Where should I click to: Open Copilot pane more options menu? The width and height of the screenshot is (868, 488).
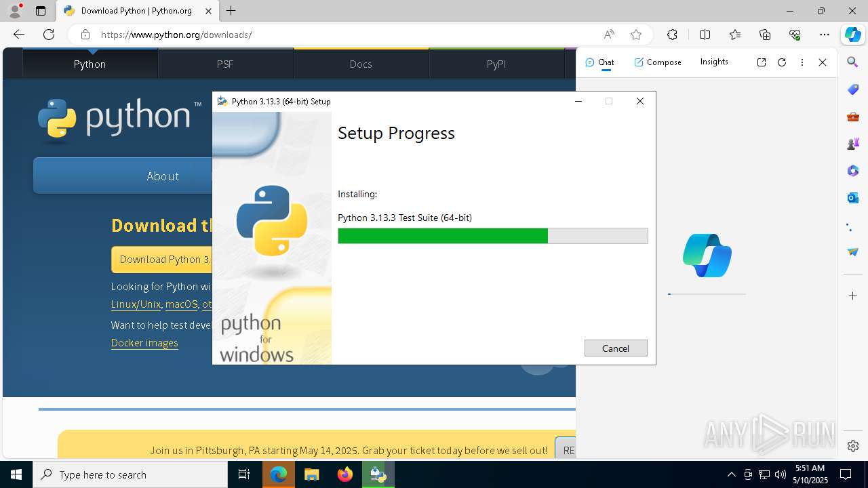point(802,62)
